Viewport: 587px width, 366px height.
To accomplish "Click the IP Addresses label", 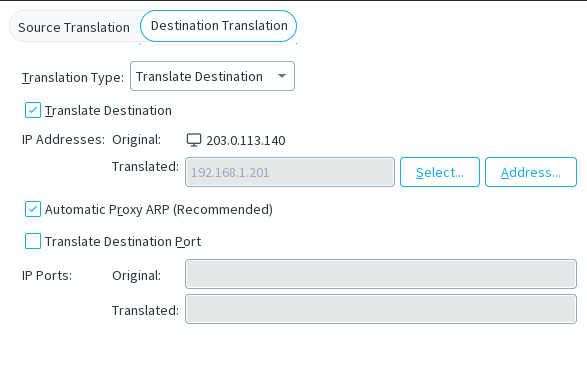I will click(63, 140).
